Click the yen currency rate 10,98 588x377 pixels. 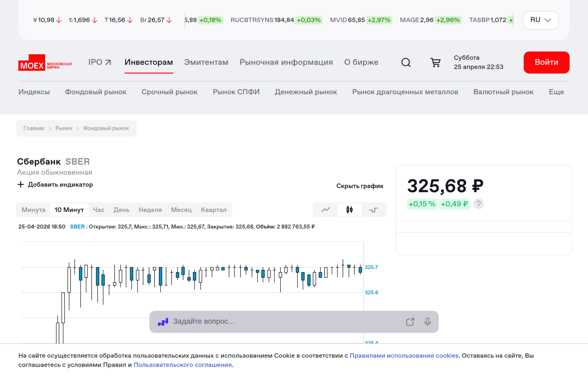tap(47, 20)
